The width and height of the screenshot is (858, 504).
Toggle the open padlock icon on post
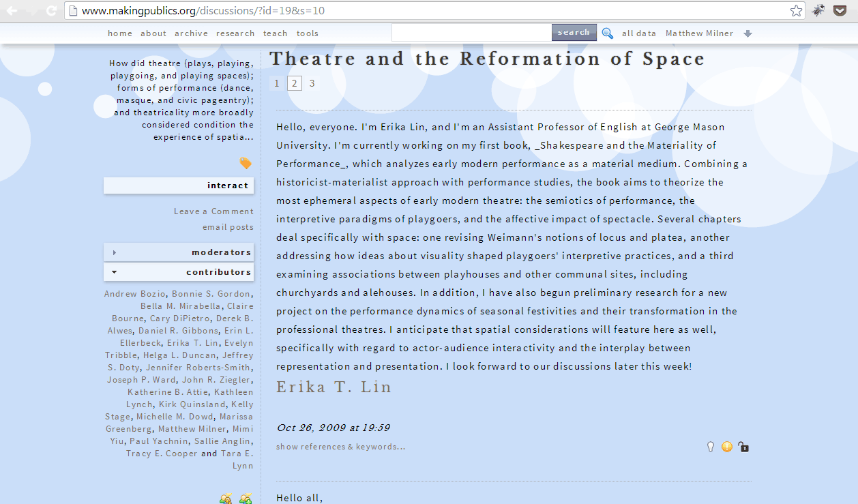point(743,447)
